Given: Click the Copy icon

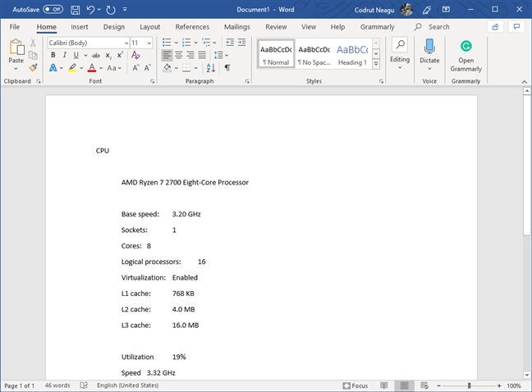Looking at the screenshot, I should coord(33,55).
